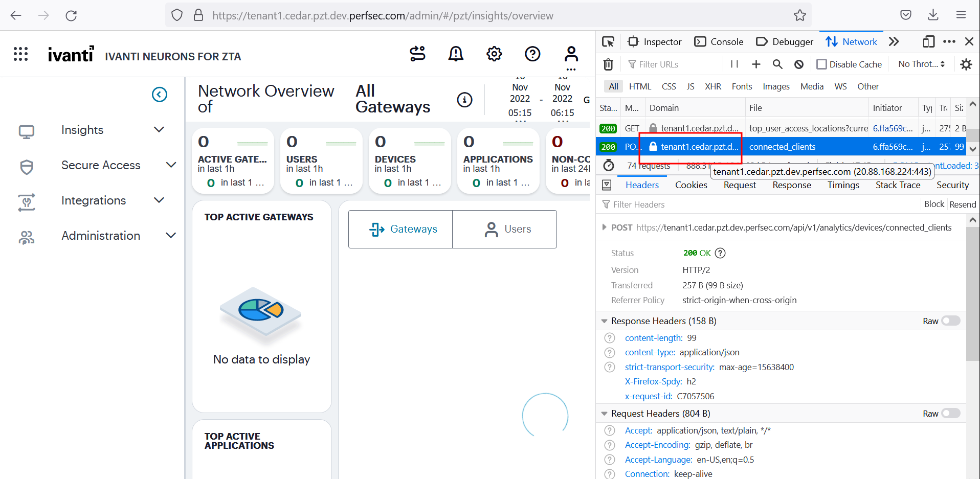Enable the Disable Cache checkbox
The image size is (980, 479).
coord(821,64)
